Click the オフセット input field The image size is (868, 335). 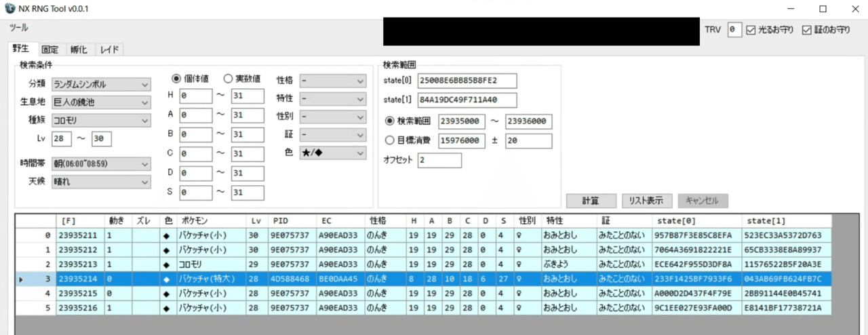(x=439, y=161)
